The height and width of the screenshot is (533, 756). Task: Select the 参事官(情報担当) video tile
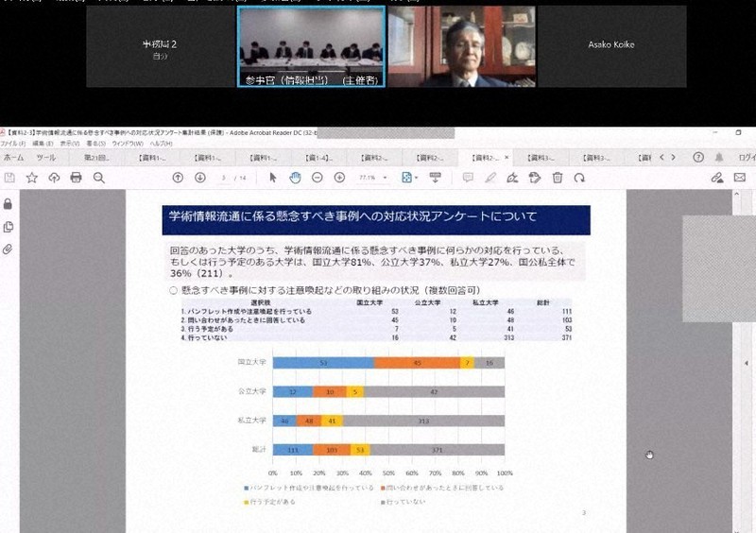coord(312,46)
